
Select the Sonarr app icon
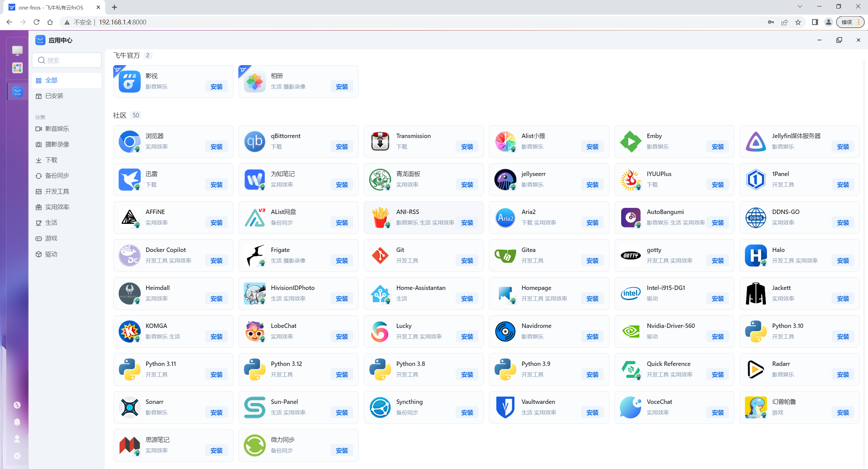(130, 407)
